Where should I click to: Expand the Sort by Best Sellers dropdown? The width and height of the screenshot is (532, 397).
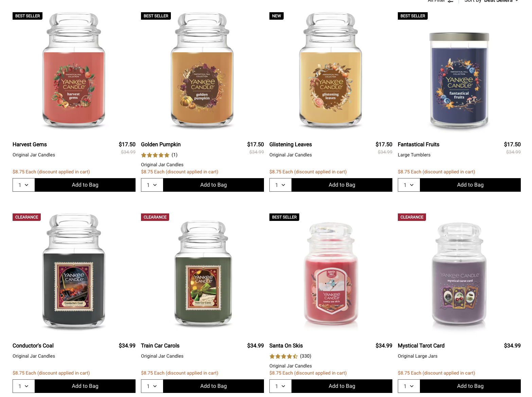491,1
